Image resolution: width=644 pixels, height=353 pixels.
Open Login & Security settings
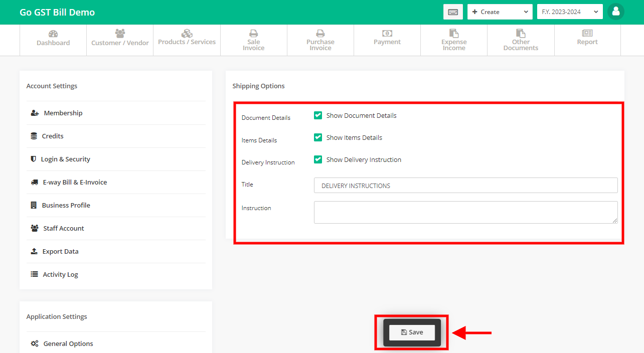click(x=65, y=159)
